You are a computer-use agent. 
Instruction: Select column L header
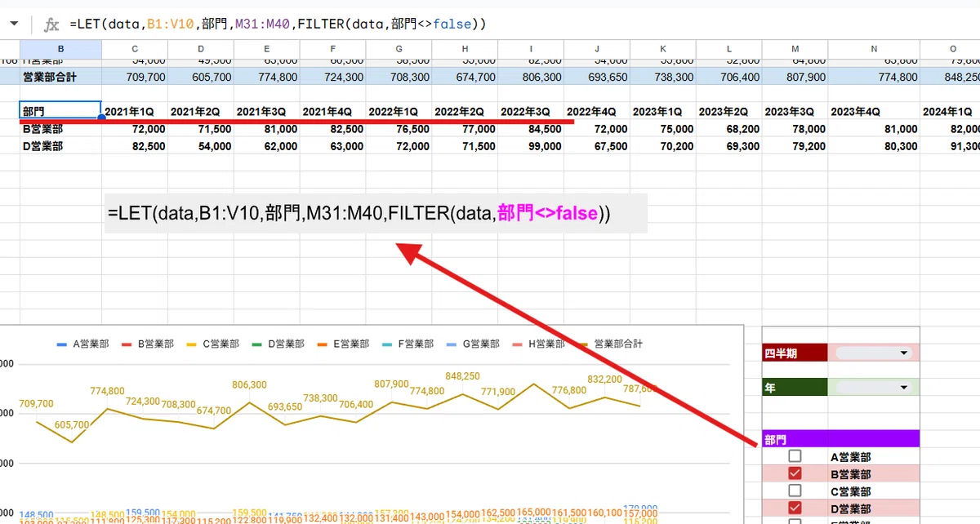pyautogui.click(x=728, y=49)
